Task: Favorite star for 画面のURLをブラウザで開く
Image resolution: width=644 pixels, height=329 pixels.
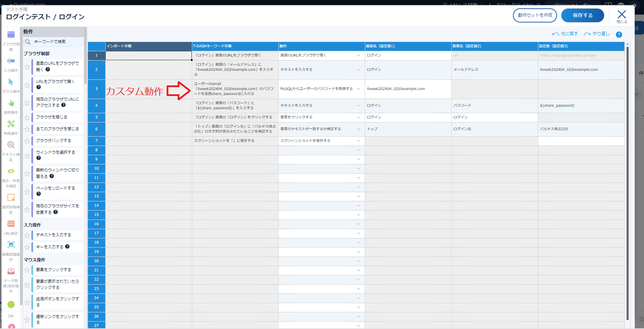Action: [x=27, y=67]
